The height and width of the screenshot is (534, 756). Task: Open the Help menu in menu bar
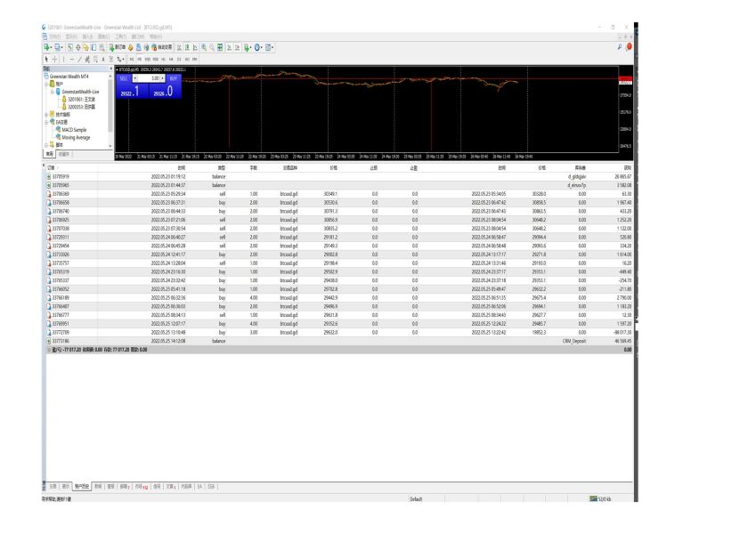(x=155, y=36)
